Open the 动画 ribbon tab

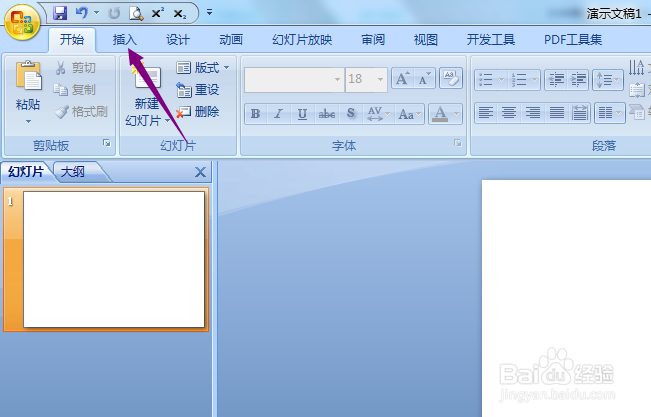pyautogui.click(x=231, y=40)
